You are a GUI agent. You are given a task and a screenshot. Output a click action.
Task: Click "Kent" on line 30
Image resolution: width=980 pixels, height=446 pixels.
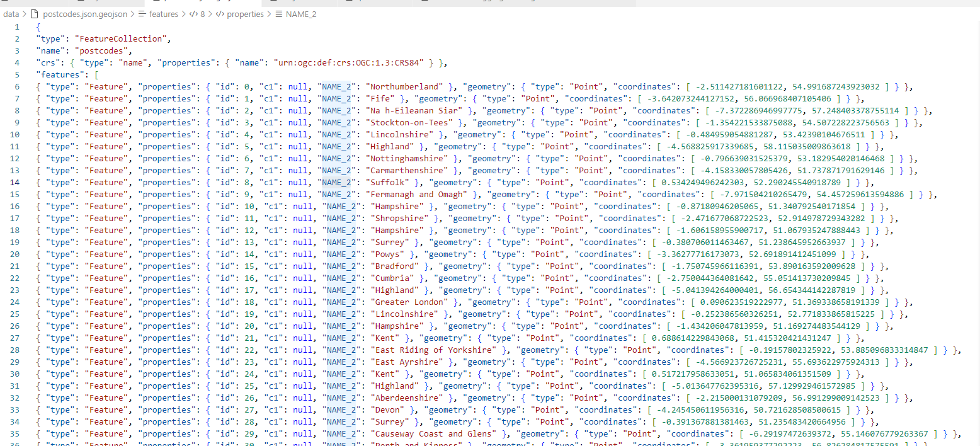tap(384, 374)
